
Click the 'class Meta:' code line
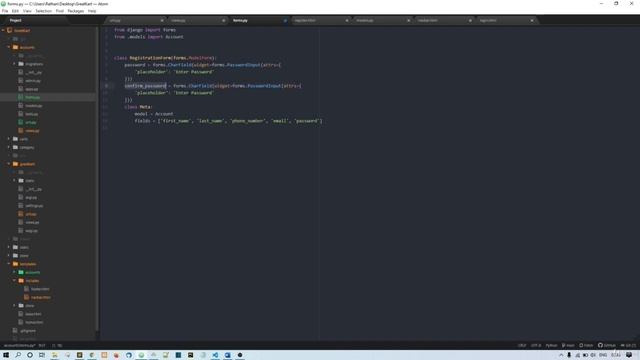coord(138,107)
